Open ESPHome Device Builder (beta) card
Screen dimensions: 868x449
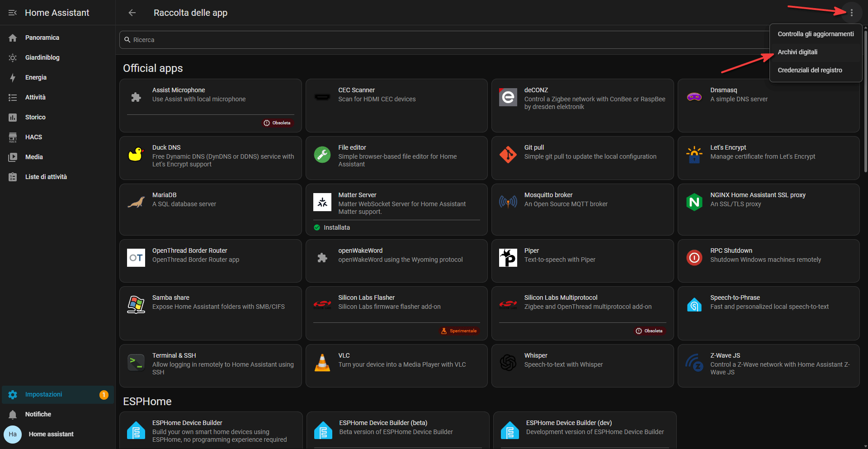point(398,430)
